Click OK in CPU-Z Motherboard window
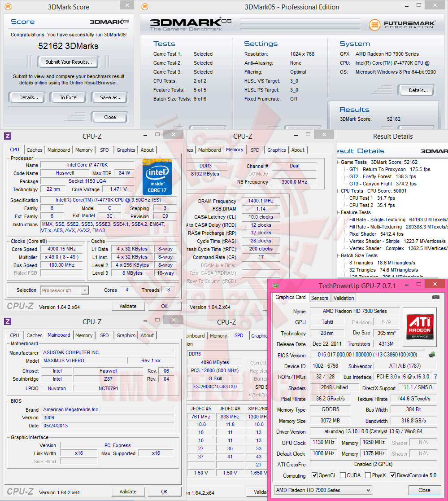Viewport: 448px width, 501px height. point(164,492)
